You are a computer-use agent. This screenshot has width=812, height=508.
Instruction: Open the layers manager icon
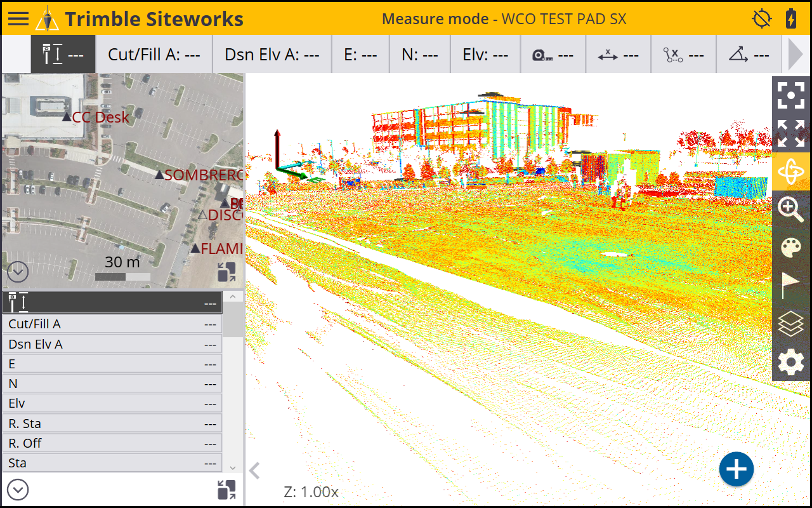[791, 324]
